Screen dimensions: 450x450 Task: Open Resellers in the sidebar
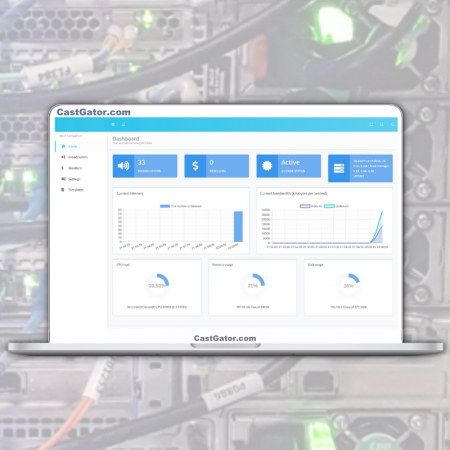(x=81, y=168)
